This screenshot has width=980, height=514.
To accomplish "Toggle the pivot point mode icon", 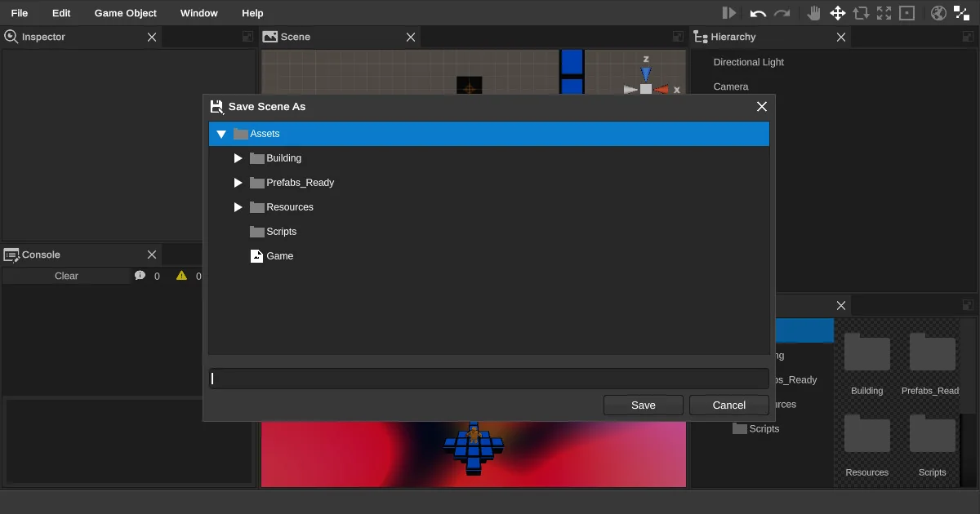I will 960,13.
